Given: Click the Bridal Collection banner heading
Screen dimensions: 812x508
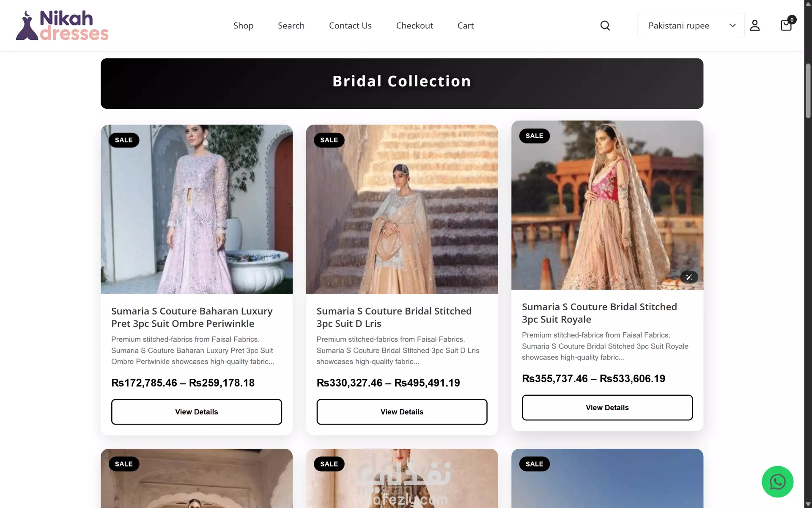Looking at the screenshot, I should pyautogui.click(x=402, y=81).
